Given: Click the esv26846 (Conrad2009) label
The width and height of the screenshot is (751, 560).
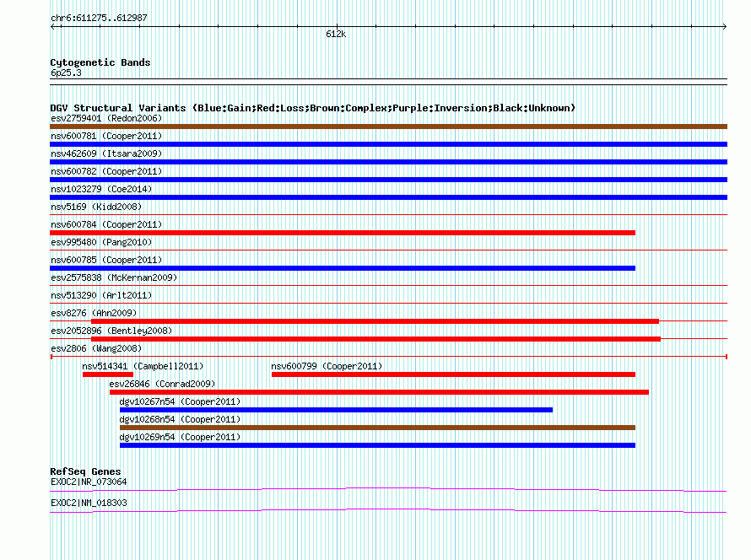Looking at the screenshot, I should coord(162,384).
